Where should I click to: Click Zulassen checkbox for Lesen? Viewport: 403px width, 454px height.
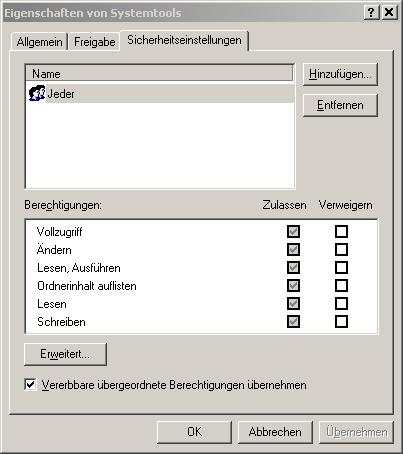(293, 304)
